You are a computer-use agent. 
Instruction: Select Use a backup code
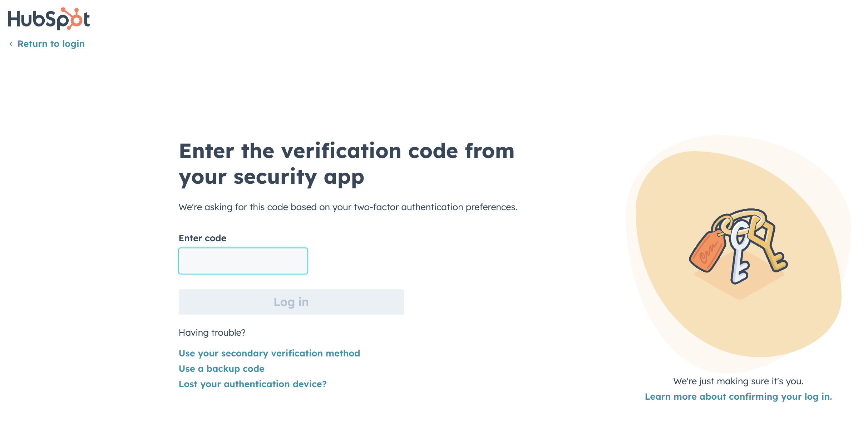221,369
